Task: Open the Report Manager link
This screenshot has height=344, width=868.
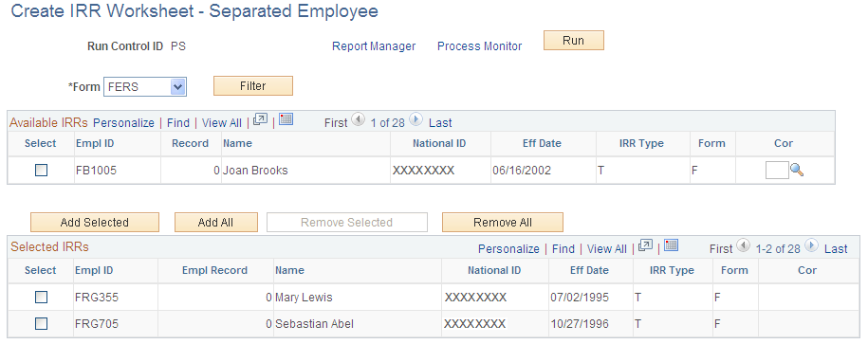Action: [x=374, y=46]
